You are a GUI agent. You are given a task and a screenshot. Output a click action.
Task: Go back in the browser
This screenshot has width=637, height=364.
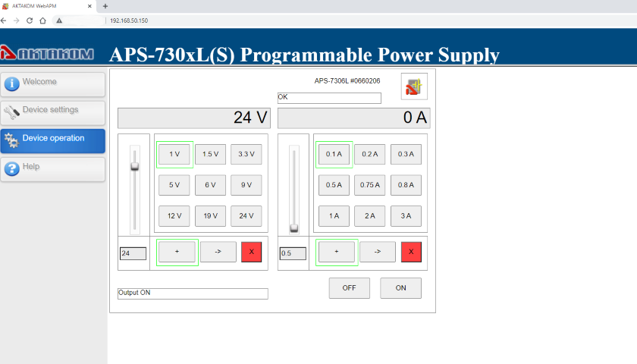4,20
